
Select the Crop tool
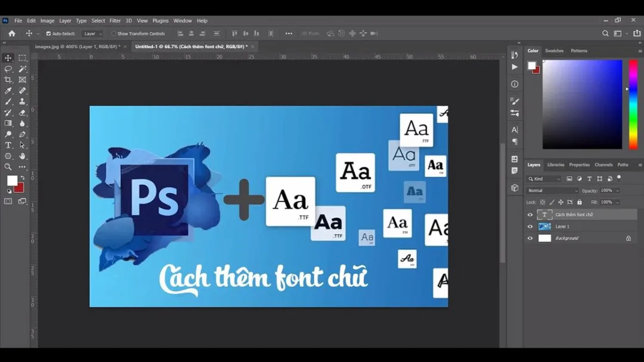[x=8, y=79]
